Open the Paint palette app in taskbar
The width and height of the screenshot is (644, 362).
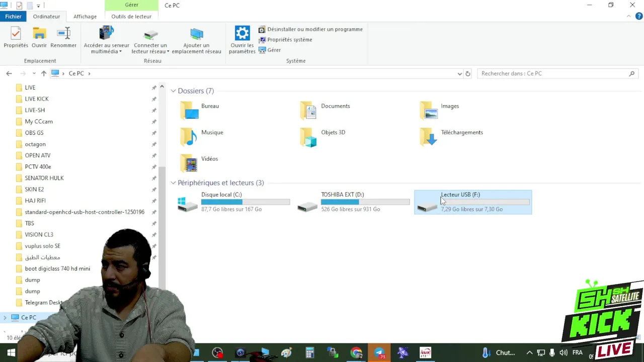click(x=287, y=353)
